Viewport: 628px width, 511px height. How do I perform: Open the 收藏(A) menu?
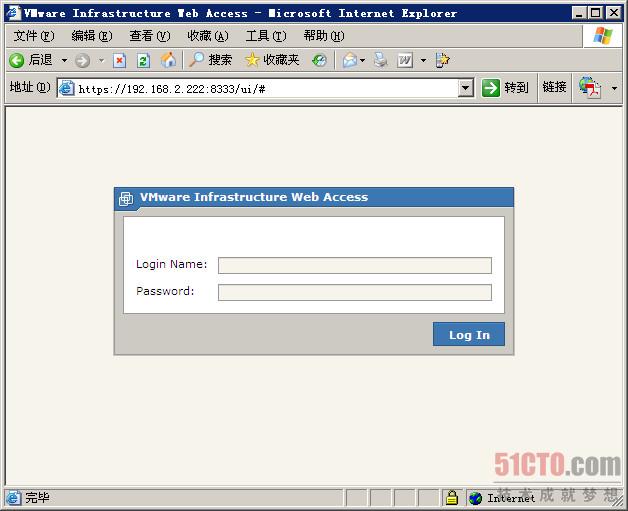[208, 36]
